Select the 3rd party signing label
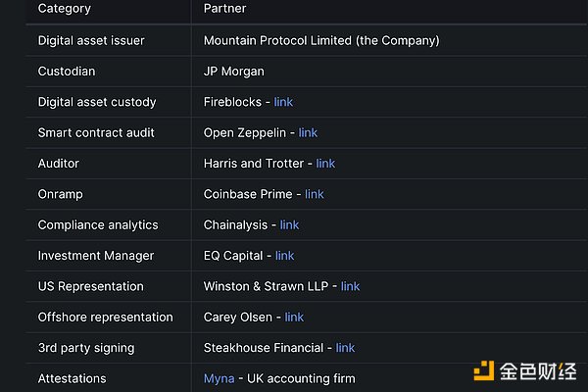 [86, 348]
